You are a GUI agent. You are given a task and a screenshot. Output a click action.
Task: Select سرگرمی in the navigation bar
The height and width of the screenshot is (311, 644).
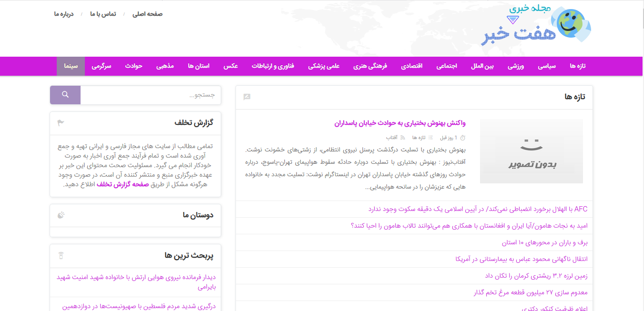(x=102, y=66)
